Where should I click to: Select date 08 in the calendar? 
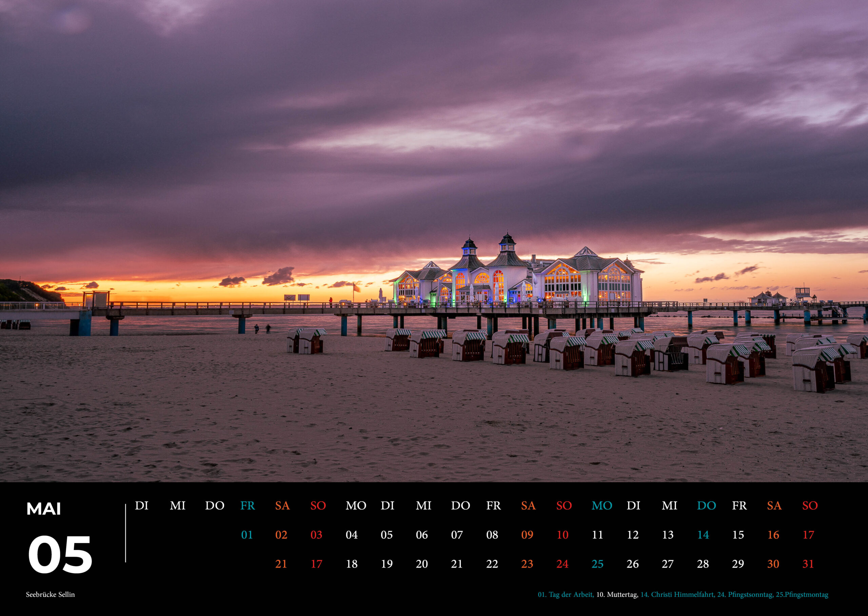(x=492, y=535)
